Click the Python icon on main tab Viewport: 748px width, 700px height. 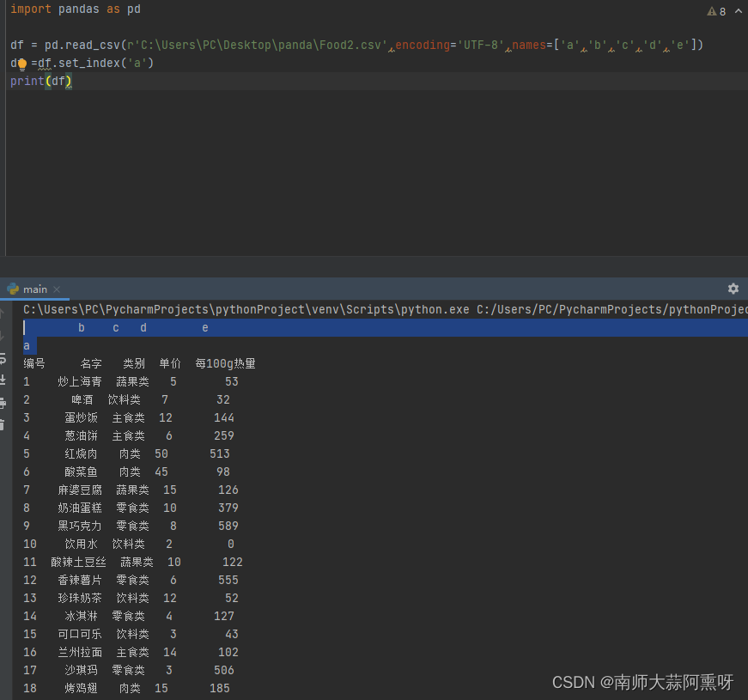[x=13, y=289]
